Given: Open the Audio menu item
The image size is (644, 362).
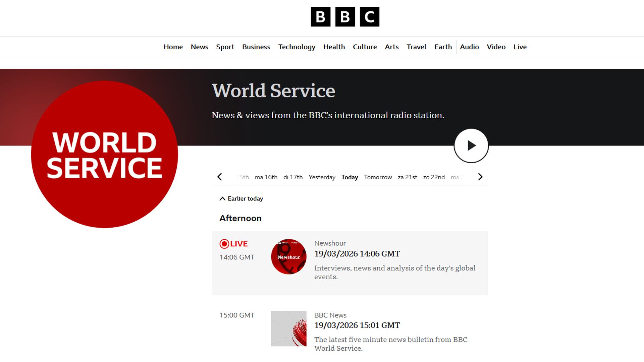Looking at the screenshot, I should click(x=469, y=47).
